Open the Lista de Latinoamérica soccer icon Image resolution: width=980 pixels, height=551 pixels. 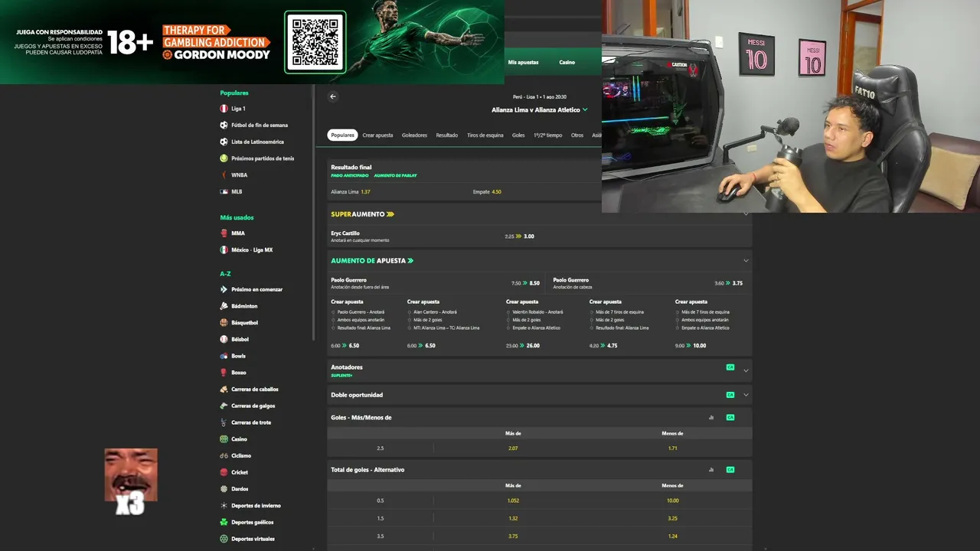pyautogui.click(x=224, y=142)
